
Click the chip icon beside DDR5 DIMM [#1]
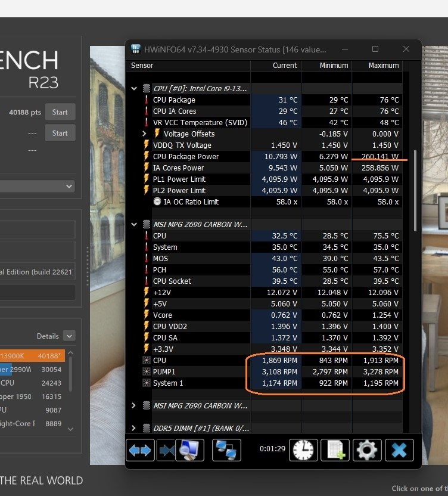coord(146,428)
